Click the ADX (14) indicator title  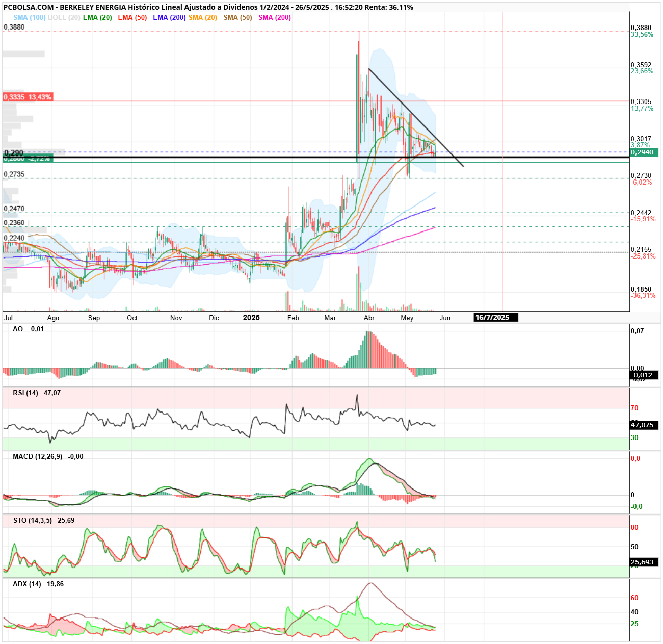tap(27, 584)
